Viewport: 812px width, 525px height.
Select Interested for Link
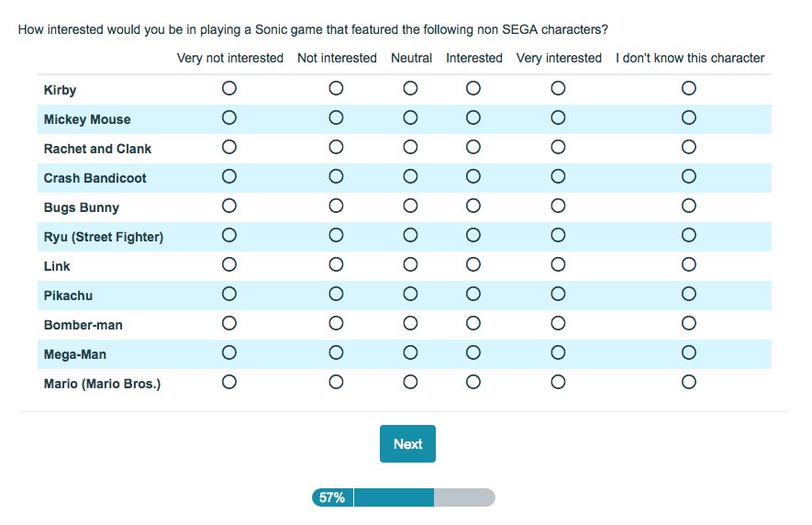tap(473, 264)
